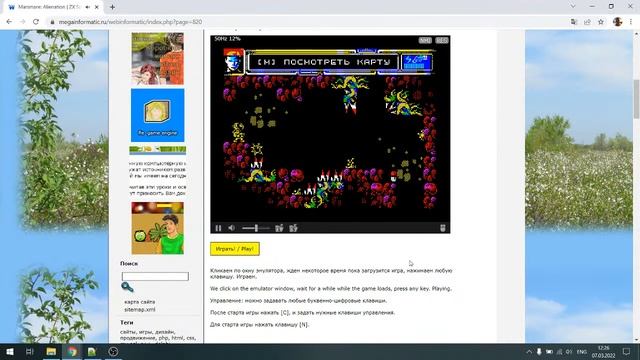Switch to Chrome on the taskbar

(x=72, y=351)
